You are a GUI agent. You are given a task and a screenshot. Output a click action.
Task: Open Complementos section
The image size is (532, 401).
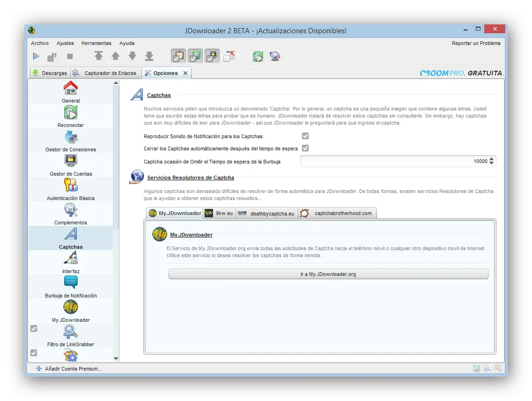pyautogui.click(x=71, y=214)
